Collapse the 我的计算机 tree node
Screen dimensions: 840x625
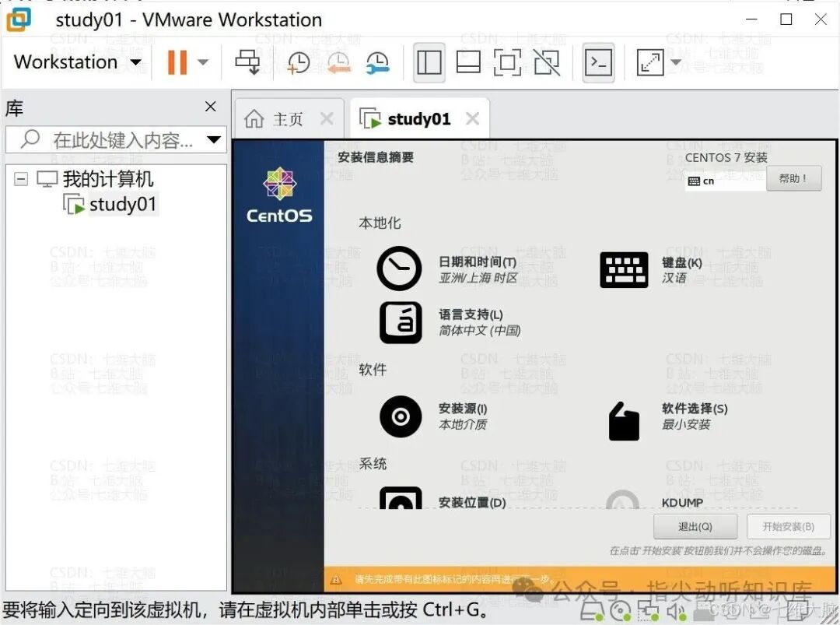[21, 178]
